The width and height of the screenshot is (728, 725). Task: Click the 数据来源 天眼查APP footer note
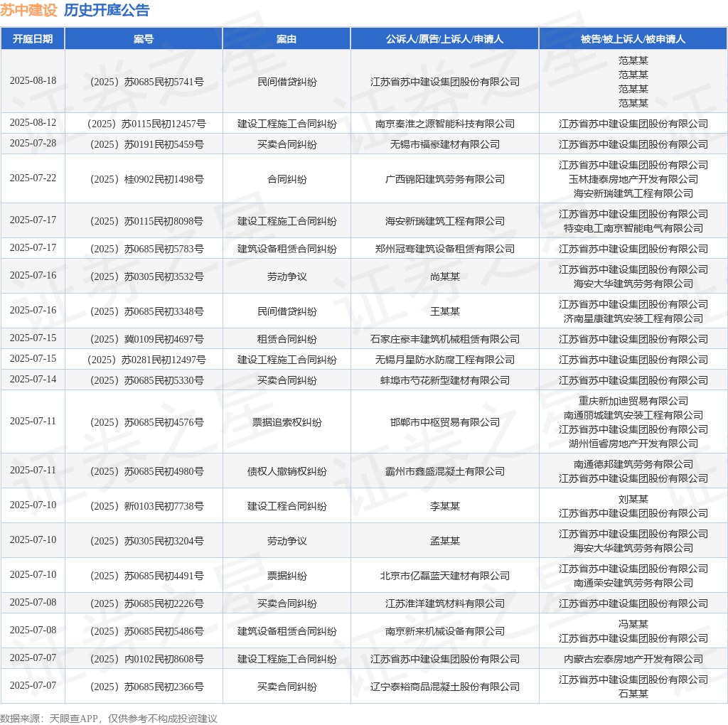(x=109, y=718)
